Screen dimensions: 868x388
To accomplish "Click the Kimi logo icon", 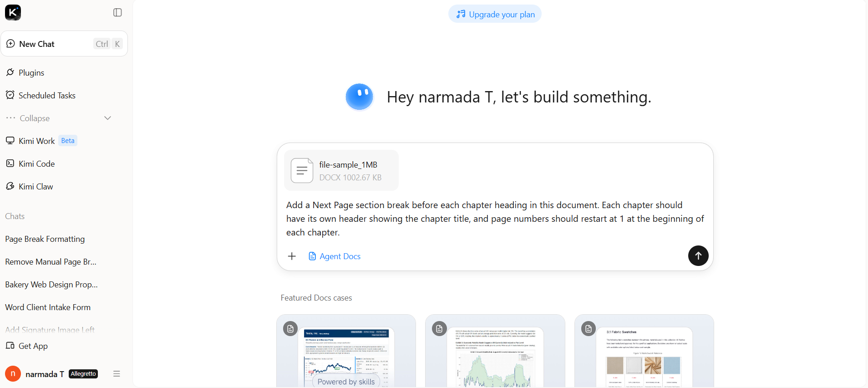I will [13, 12].
